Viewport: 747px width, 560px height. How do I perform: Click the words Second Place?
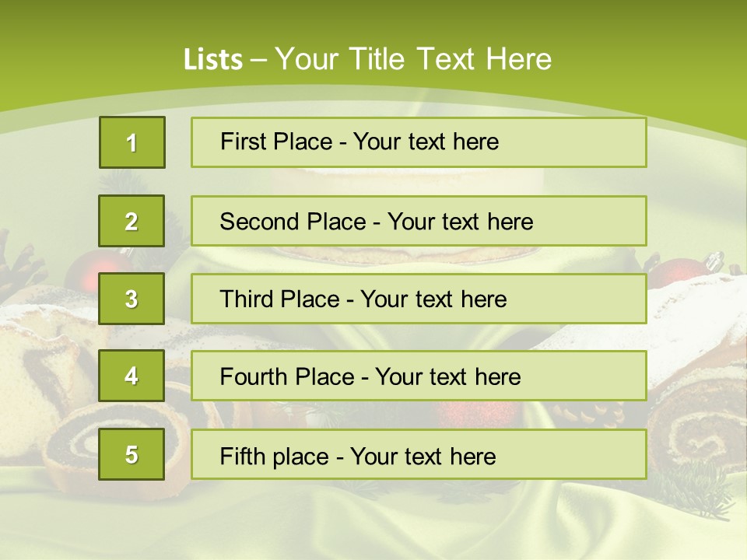[292, 222]
